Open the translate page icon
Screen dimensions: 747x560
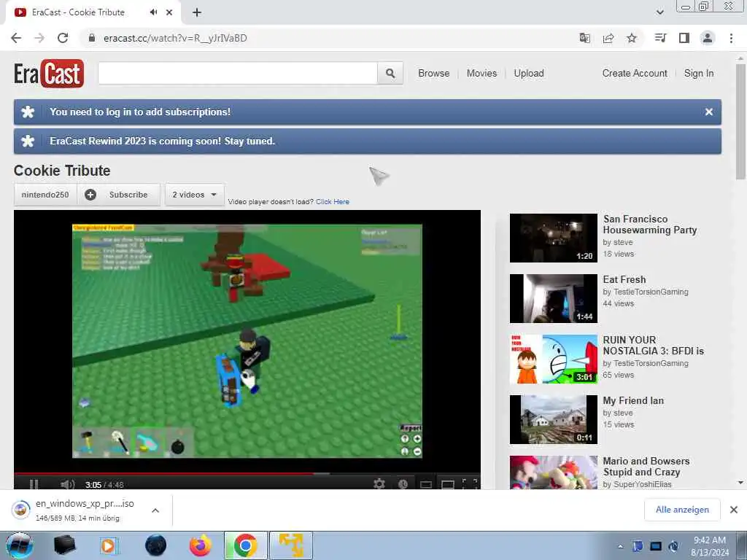tap(584, 38)
